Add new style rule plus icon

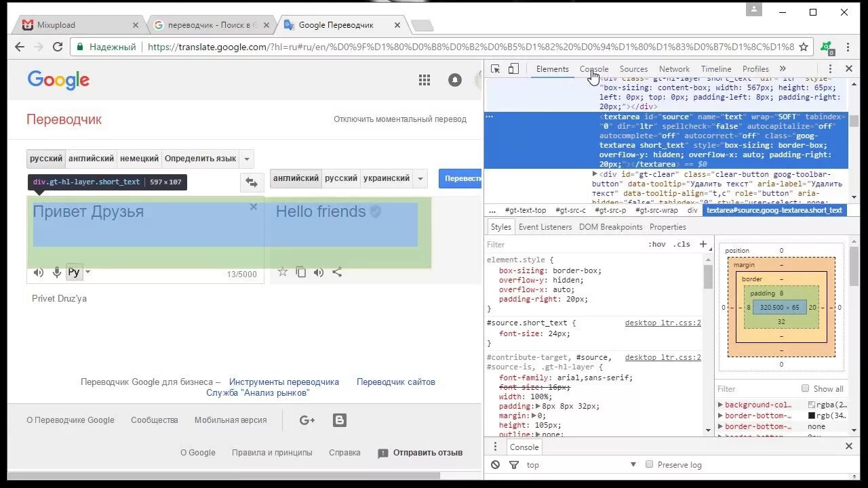pyautogui.click(x=703, y=244)
